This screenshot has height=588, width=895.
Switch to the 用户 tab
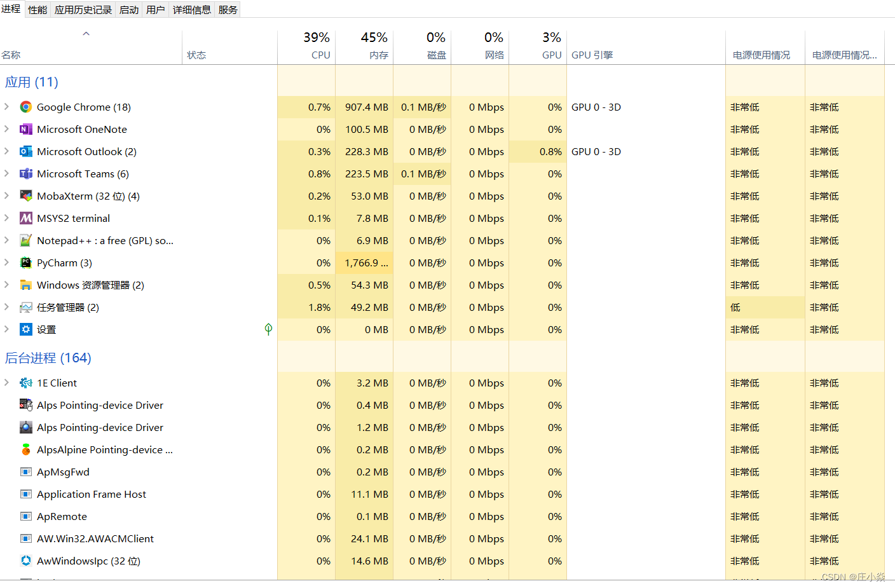156,10
